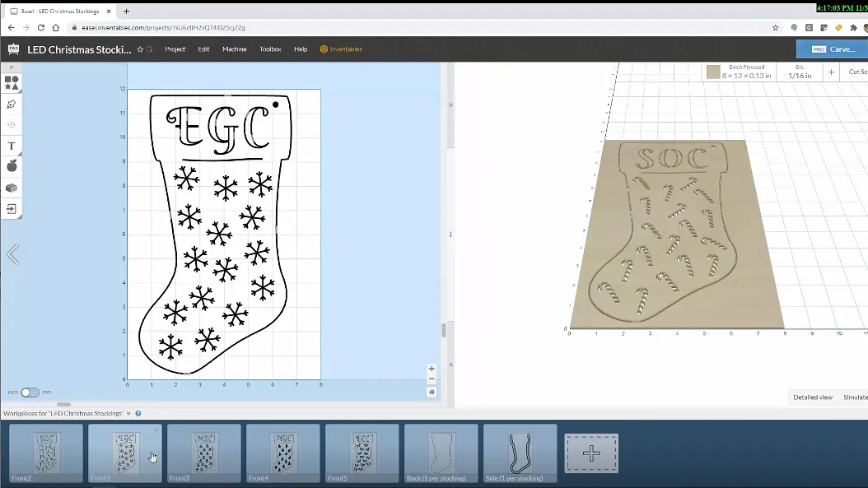Add a new workpiece with plus tile
Image resolution: width=868 pixels, height=488 pixels.
point(590,453)
